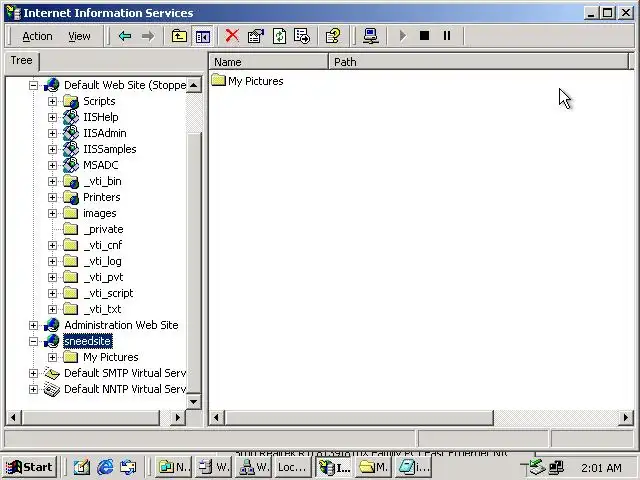Select Administration Web Site in tree
The height and width of the screenshot is (480, 640).
pos(121,325)
